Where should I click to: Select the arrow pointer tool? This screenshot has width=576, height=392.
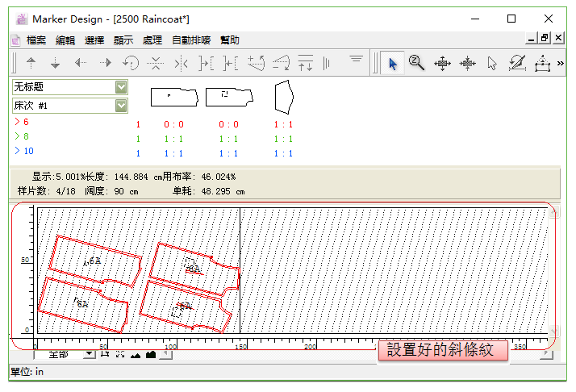click(x=393, y=63)
